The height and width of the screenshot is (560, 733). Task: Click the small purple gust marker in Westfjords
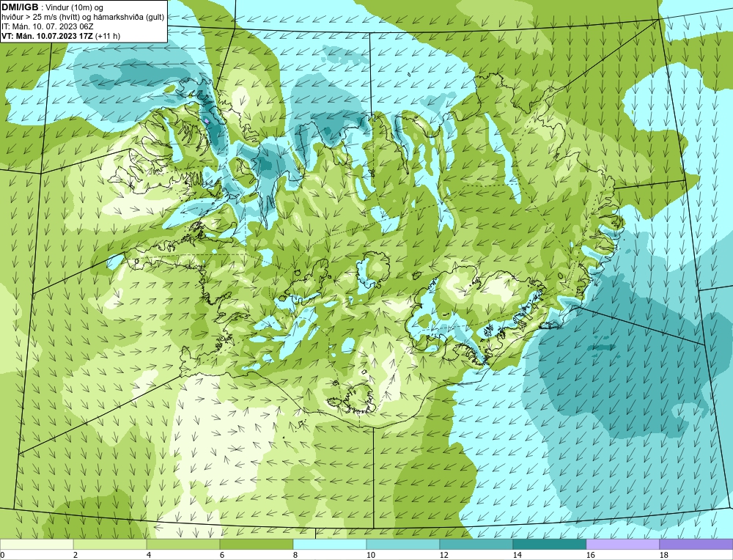click(x=207, y=121)
